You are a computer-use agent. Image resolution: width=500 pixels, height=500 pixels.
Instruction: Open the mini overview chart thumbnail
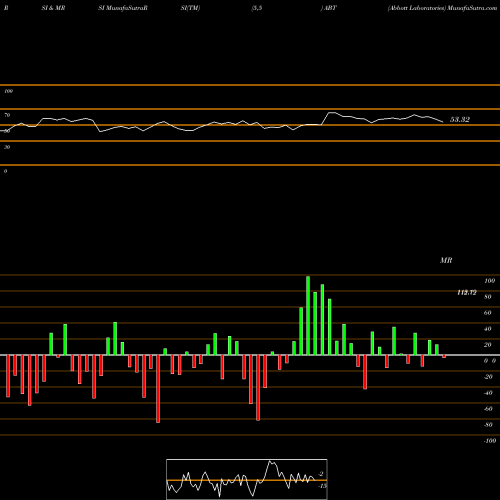(247, 479)
